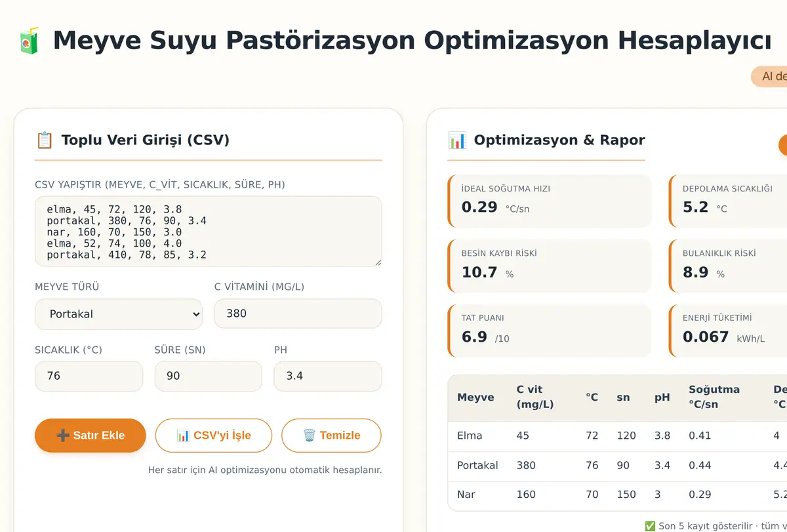This screenshot has width=787, height=532.
Task: Click the 'Her satır için AI optimizasyonu' note
Action: 265,470
